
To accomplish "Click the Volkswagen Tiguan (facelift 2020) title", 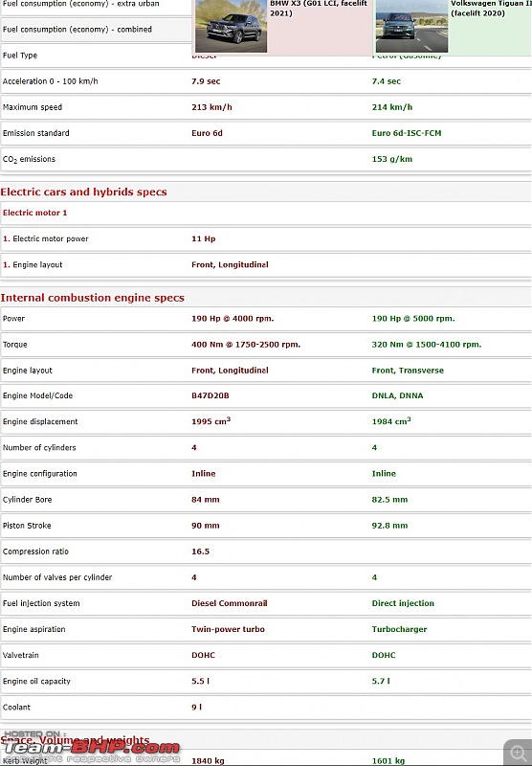I will (491, 9).
